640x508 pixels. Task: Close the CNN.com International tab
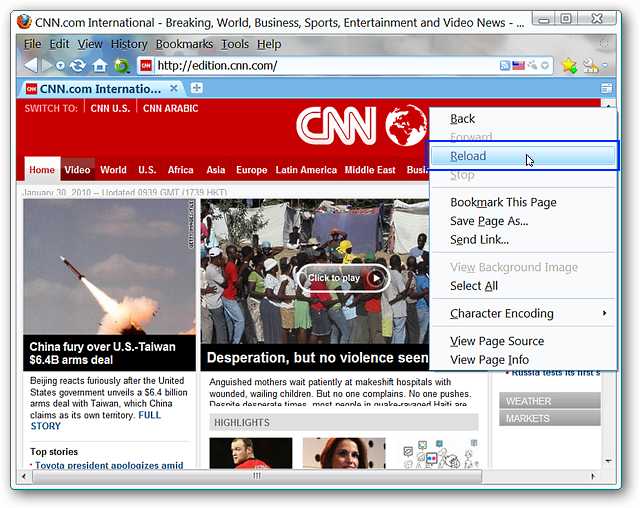[174, 88]
